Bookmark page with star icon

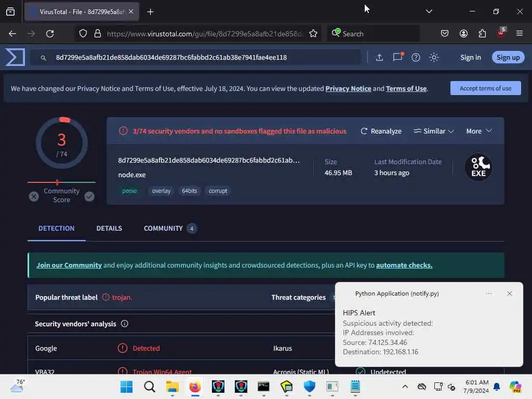[x=313, y=34]
